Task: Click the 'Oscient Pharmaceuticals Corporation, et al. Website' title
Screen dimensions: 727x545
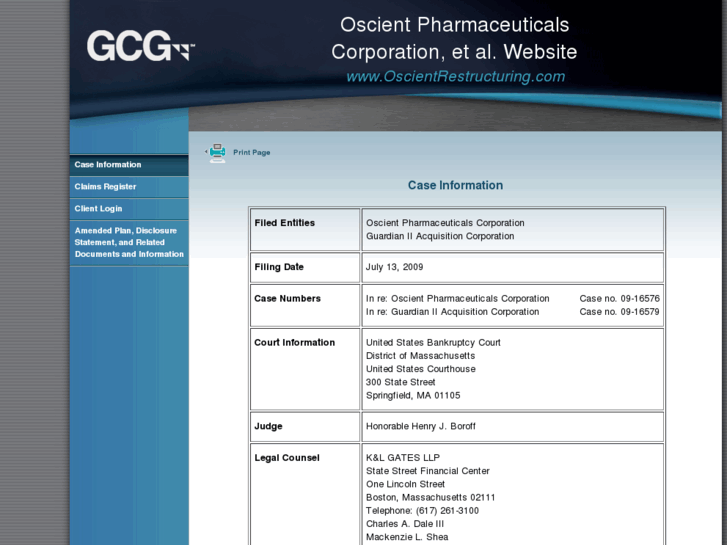Action: coord(454,38)
